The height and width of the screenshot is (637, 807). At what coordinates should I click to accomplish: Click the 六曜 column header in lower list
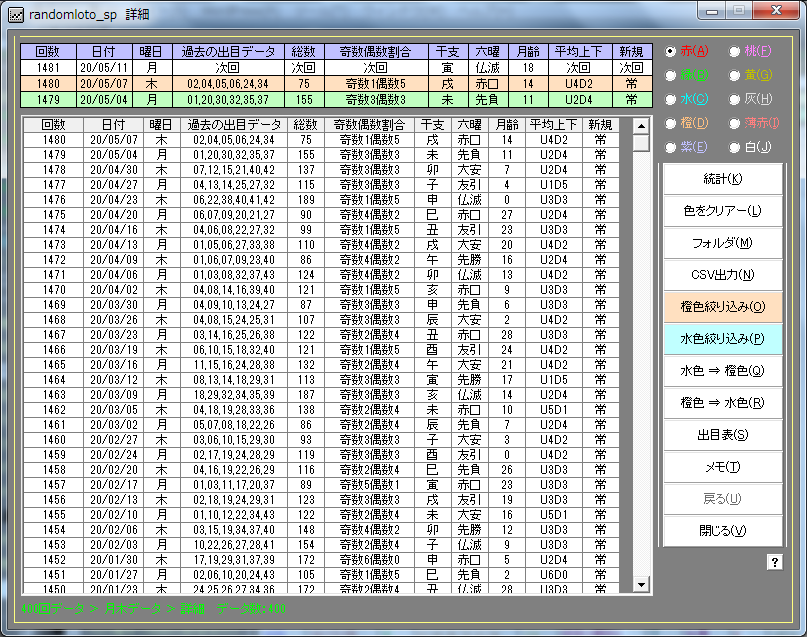469,125
